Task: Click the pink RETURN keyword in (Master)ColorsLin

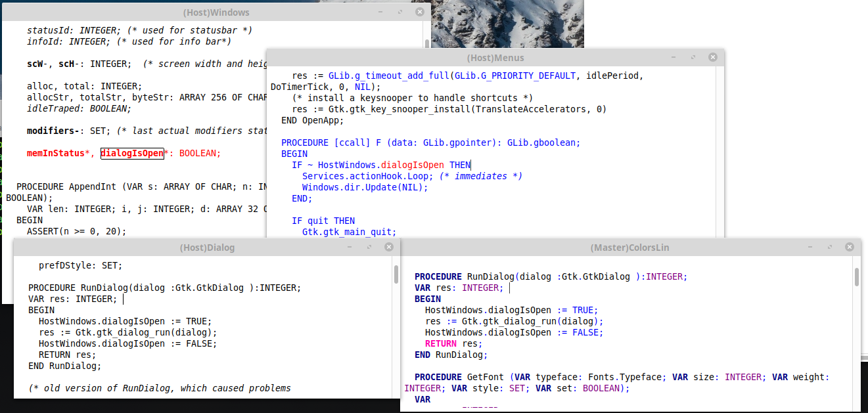Action: (x=440, y=343)
